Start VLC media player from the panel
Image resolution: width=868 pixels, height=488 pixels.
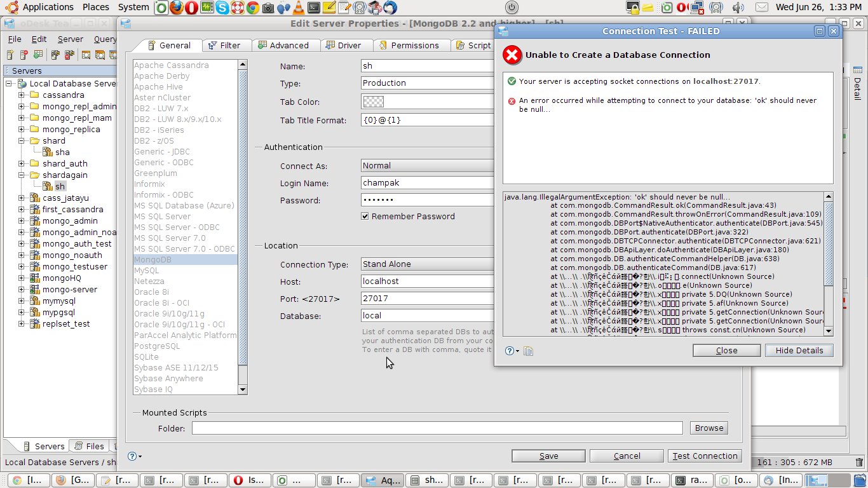click(x=298, y=8)
